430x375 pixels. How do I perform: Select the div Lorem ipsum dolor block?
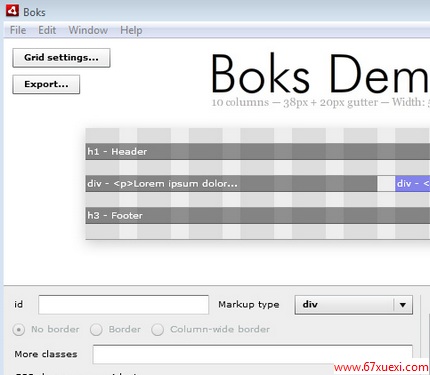click(x=231, y=184)
